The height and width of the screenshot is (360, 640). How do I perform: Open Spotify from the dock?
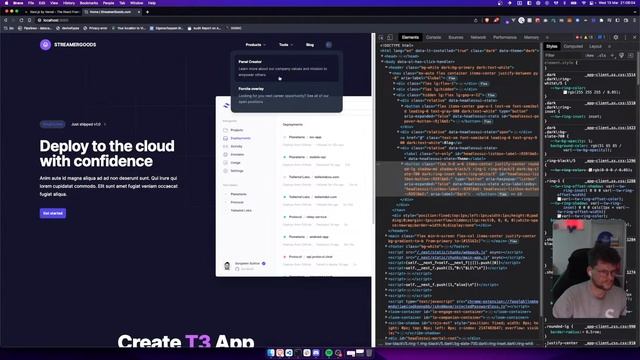pos(329,353)
